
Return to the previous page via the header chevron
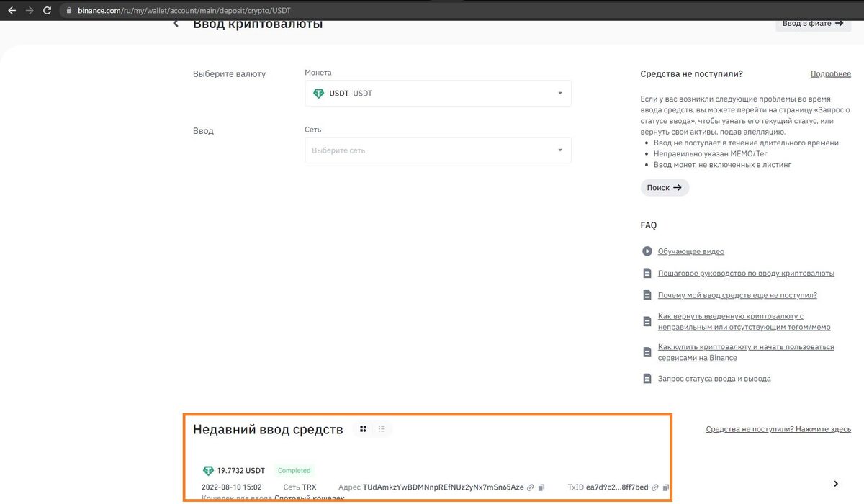[176, 24]
